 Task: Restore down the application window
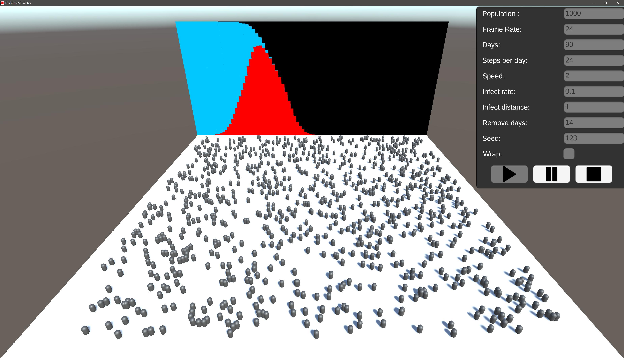(606, 3)
